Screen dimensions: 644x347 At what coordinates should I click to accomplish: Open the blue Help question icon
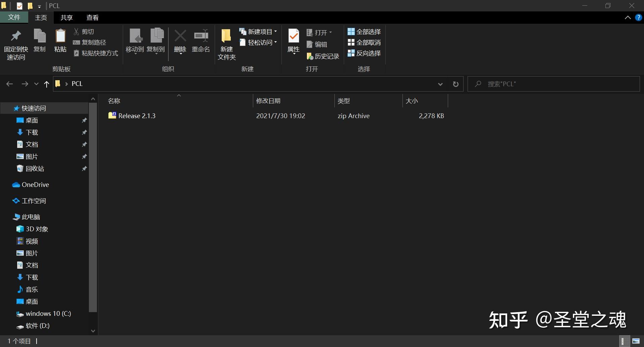[638, 17]
